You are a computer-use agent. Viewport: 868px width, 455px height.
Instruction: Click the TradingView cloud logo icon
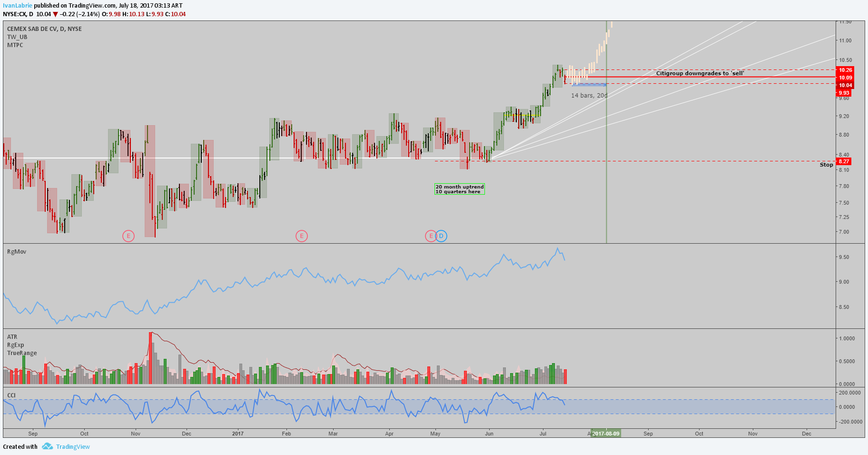[47, 446]
